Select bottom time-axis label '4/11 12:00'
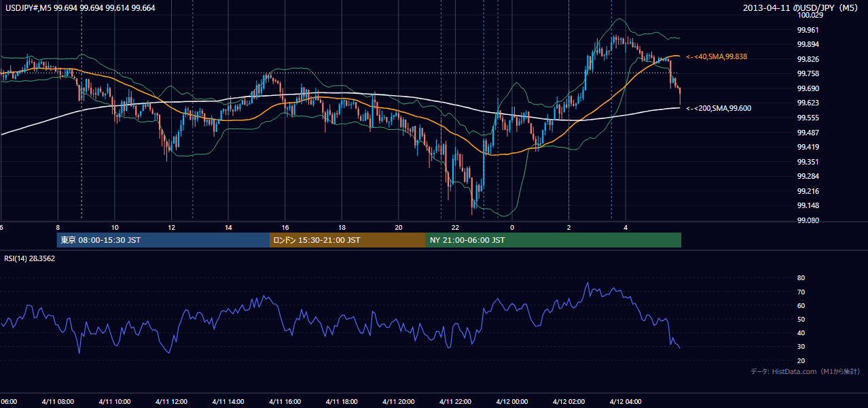The height and width of the screenshot is (408, 868). tap(170, 401)
